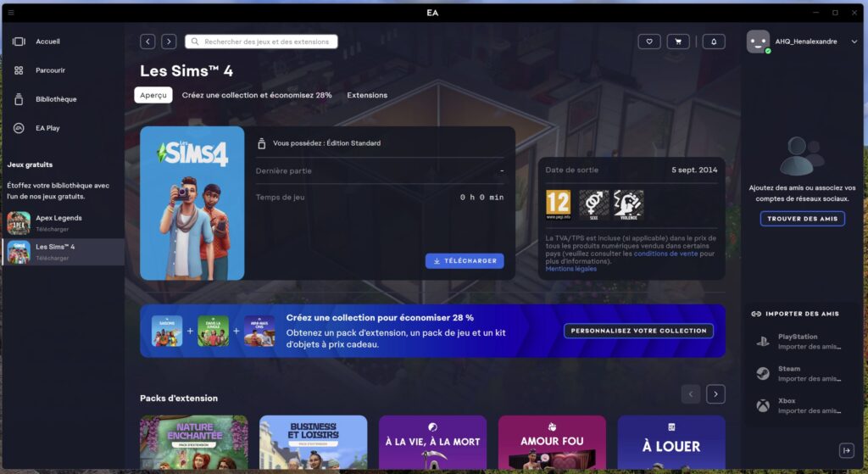The height and width of the screenshot is (474, 868).
Task: Click the Bibliothèque library icon
Action: [19, 99]
